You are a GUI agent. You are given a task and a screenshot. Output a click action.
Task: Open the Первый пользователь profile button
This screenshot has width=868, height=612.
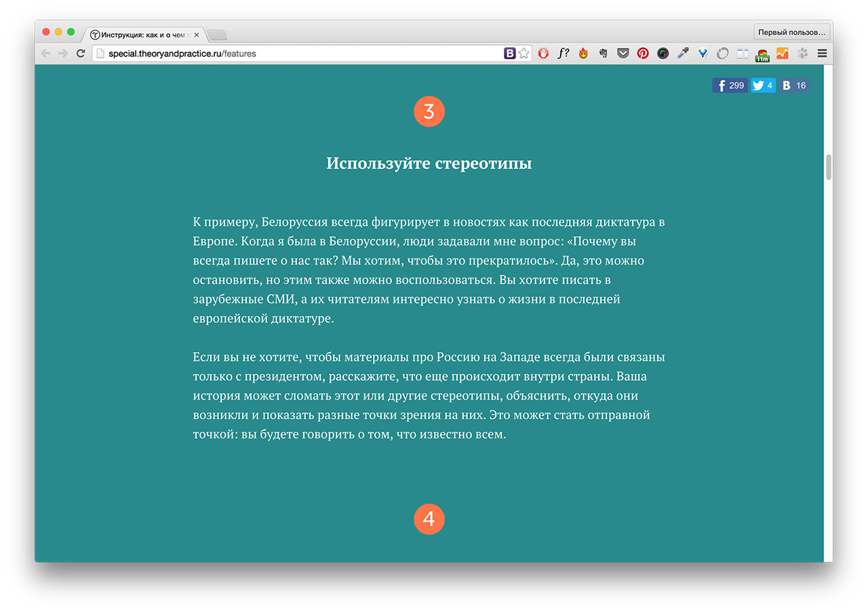pyautogui.click(x=791, y=32)
